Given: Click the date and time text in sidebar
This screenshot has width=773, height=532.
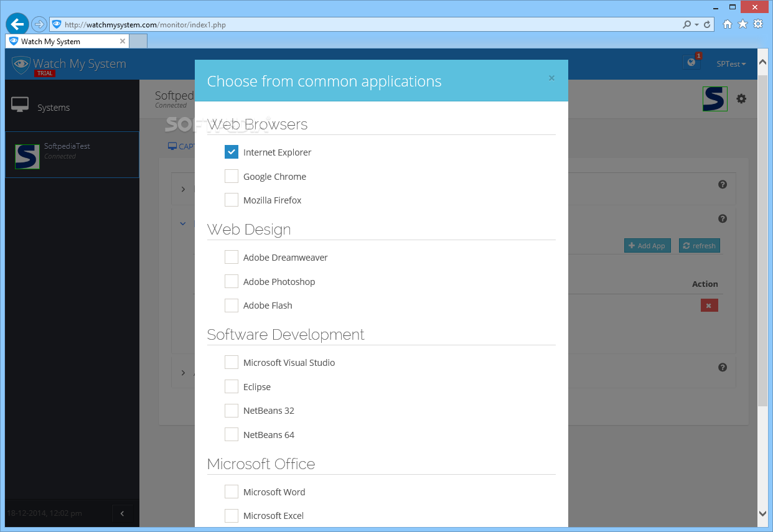Looking at the screenshot, I should pyautogui.click(x=44, y=513).
